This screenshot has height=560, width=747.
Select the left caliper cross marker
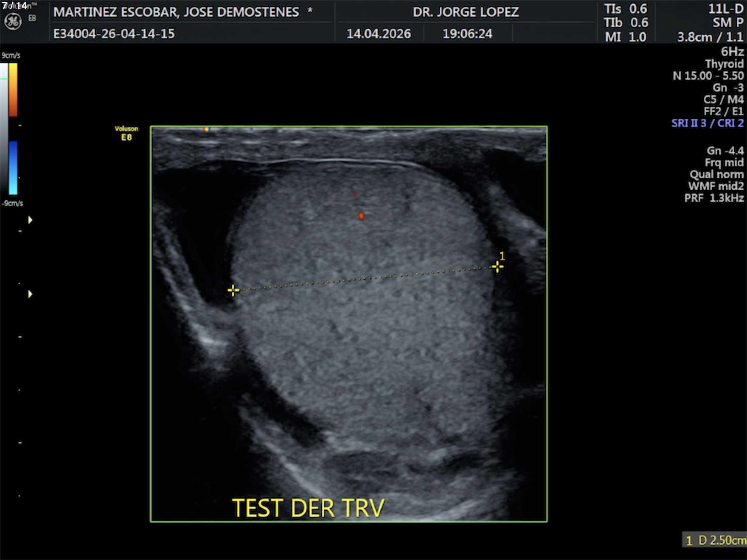[x=233, y=290]
